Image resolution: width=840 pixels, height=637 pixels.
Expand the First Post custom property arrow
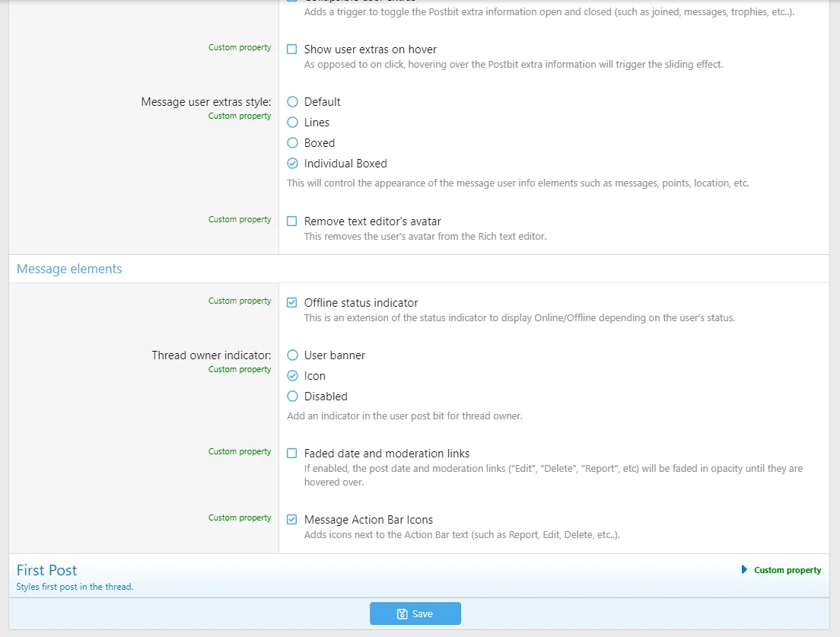[744, 569]
